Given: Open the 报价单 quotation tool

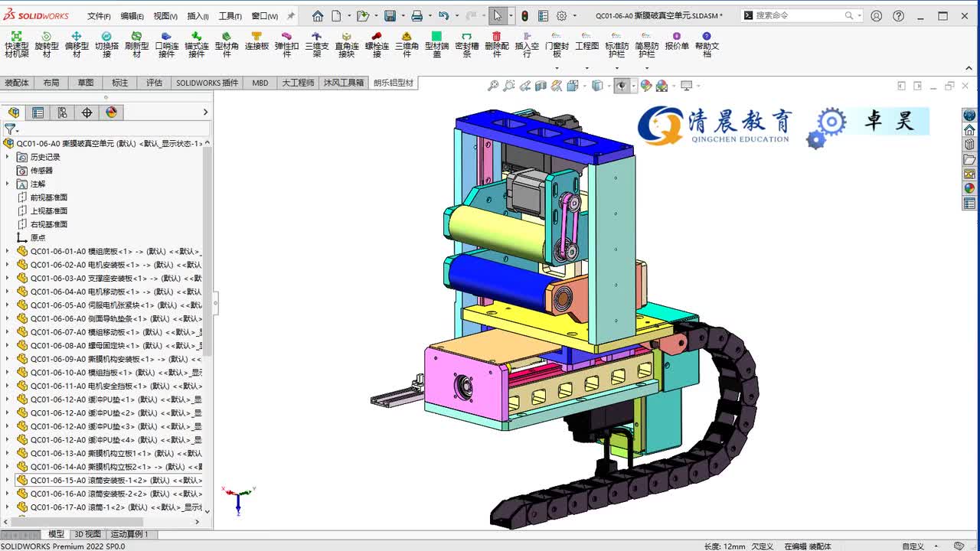Looking at the screenshot, I should [677, 41].
